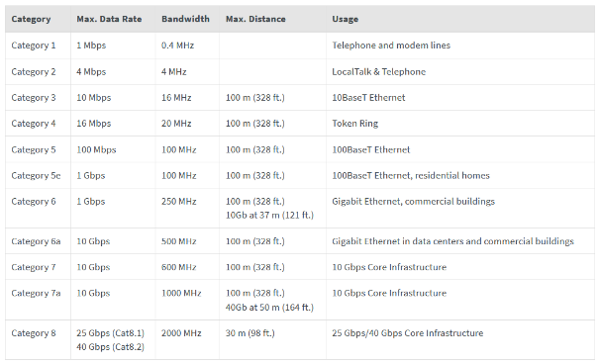The width and height of the screenshot is (600, 364).
Task: Select Gigabit Ethernet, commercial buildings text
Action: 413,202
